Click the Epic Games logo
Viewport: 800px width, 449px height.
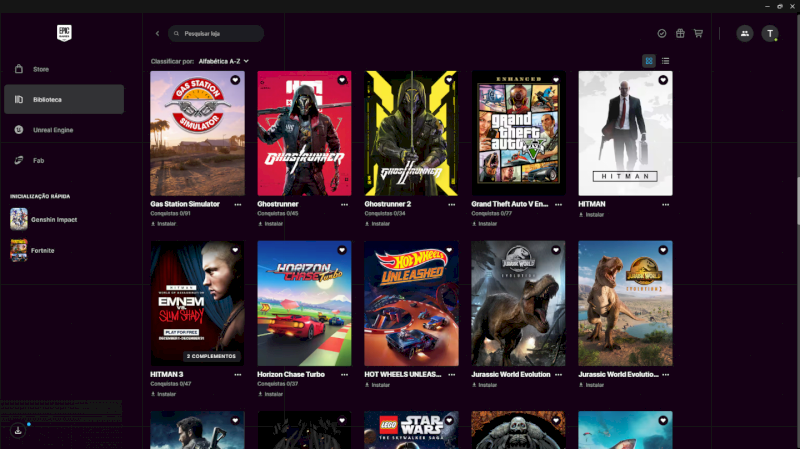64,32
